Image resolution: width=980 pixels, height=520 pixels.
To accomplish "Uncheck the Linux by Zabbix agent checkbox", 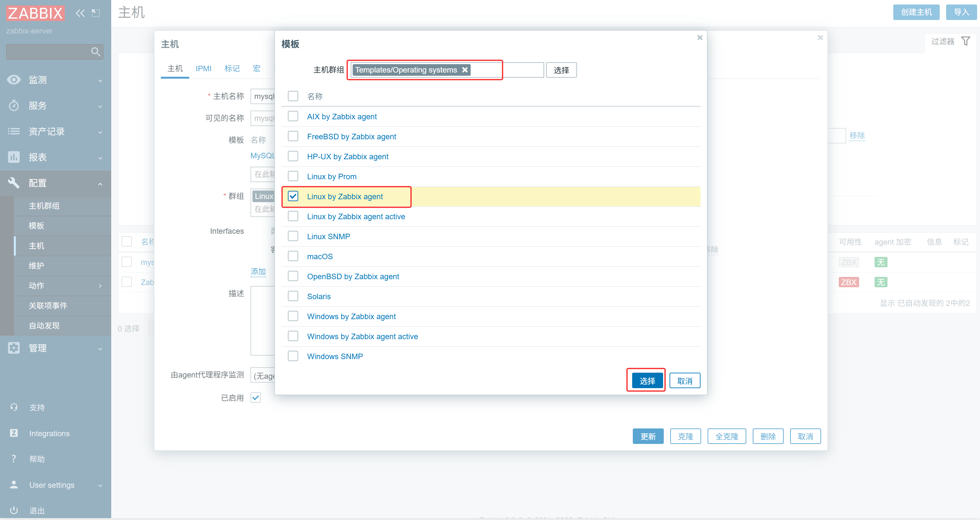I will click(x=293, y=196).
